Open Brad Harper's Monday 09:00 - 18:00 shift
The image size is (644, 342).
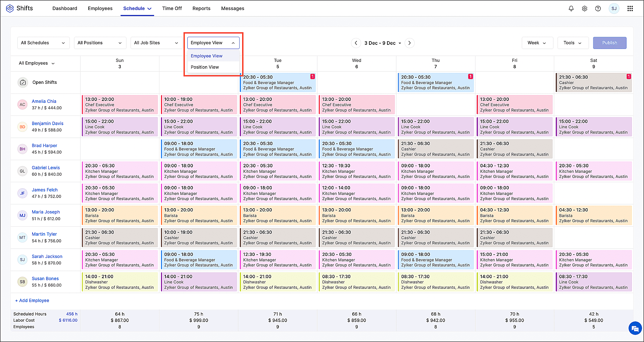point(199,149)
